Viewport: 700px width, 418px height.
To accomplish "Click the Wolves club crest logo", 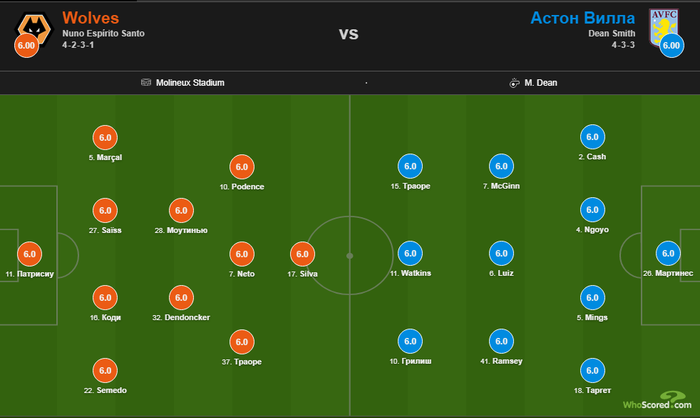I will [34, 28].
